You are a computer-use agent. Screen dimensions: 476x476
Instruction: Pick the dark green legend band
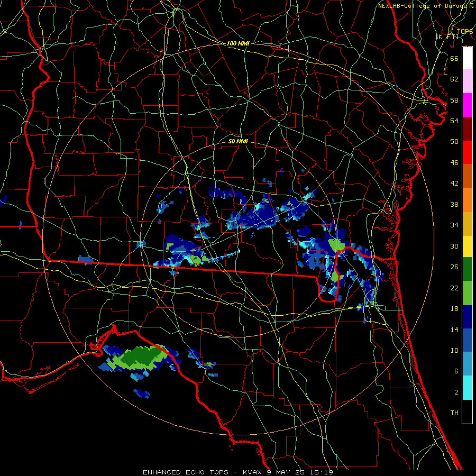tap(467, 269)
